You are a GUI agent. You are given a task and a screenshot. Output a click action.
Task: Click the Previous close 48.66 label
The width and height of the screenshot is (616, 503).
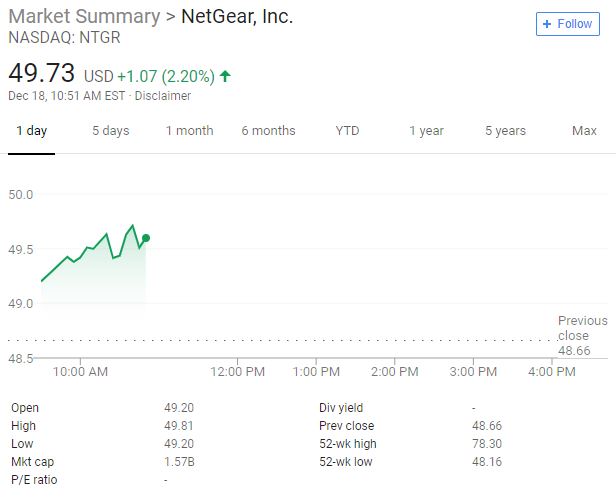(x=583, y=335)
